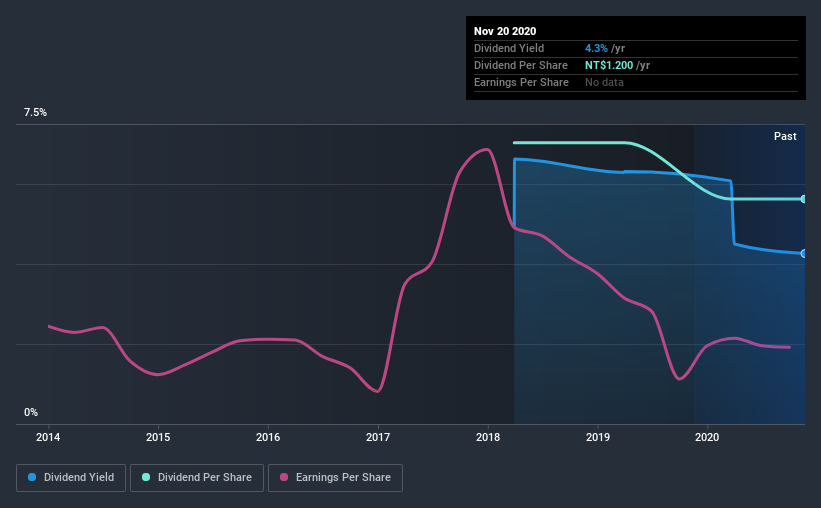Image resolution: width=821 pixels, height=508 pixels.
Task: Click the Past region label
Action: tap(785, 136)
